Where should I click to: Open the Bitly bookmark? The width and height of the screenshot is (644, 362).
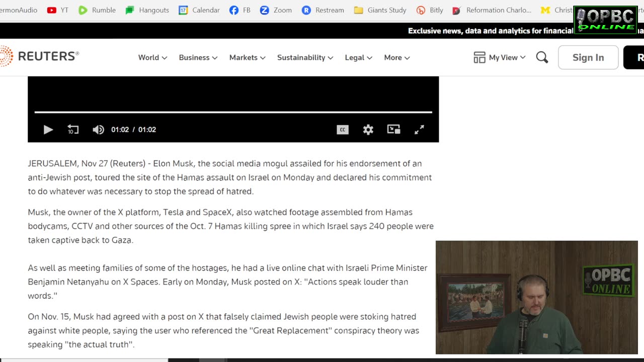[x=430, y=10]
